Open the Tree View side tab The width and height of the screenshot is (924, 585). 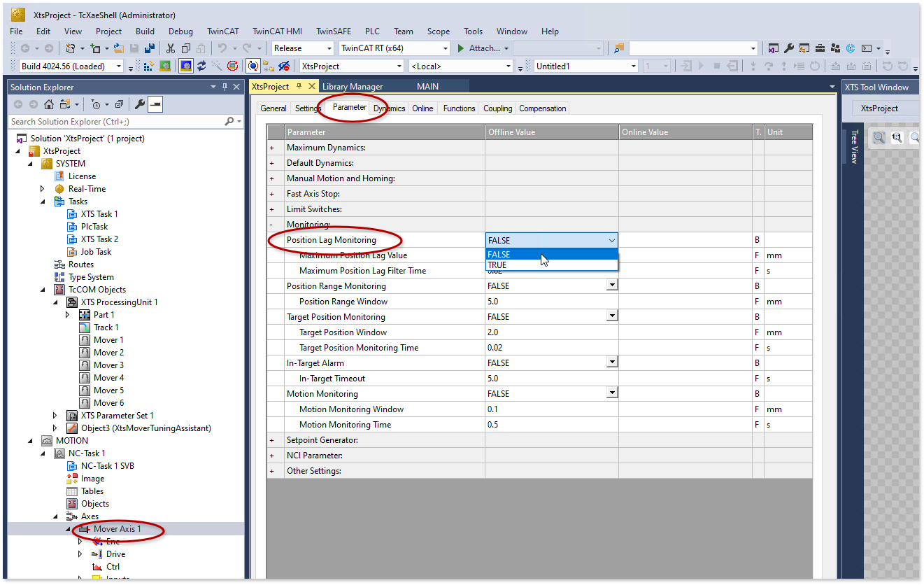pos(853,147)
